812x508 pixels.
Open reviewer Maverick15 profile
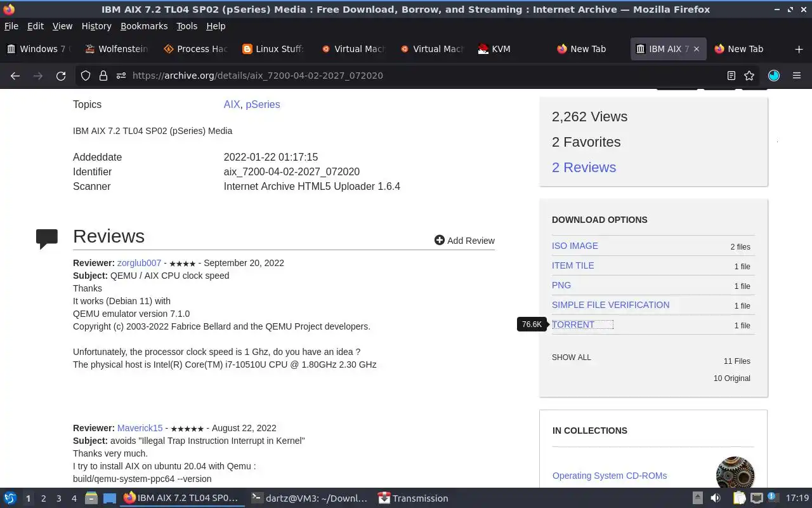click(140, 428)
